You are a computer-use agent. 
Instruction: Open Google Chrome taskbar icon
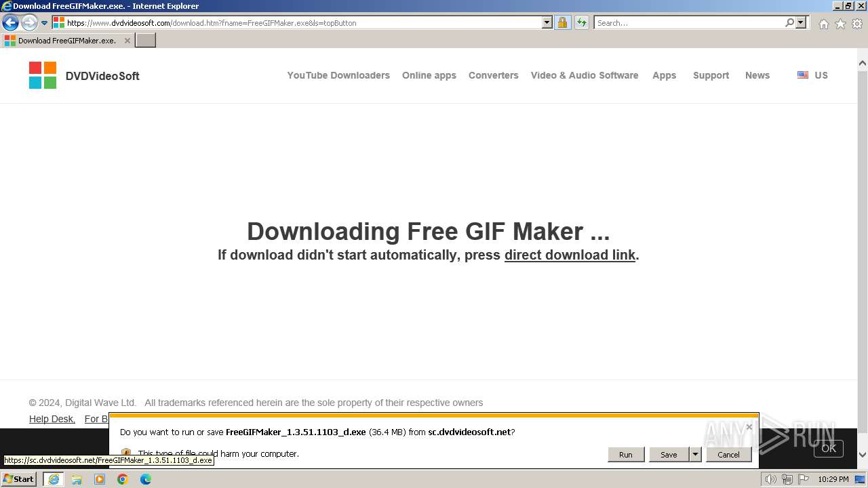[123, 479]
